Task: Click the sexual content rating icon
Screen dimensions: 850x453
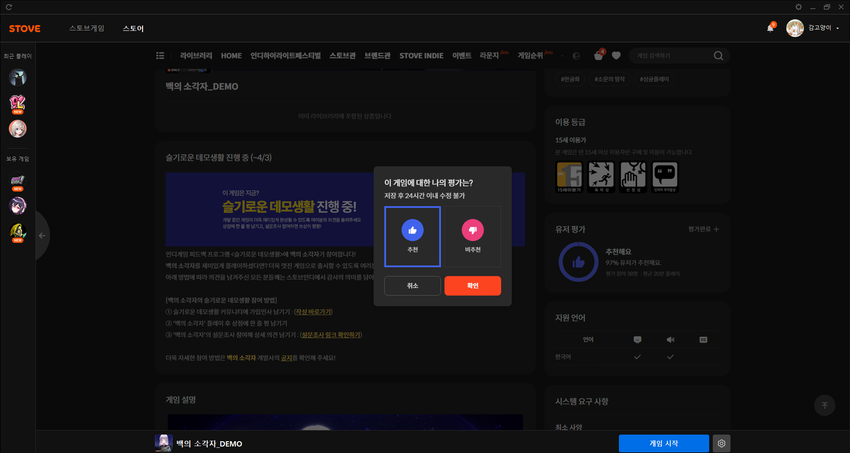Action: coord(633,177)
